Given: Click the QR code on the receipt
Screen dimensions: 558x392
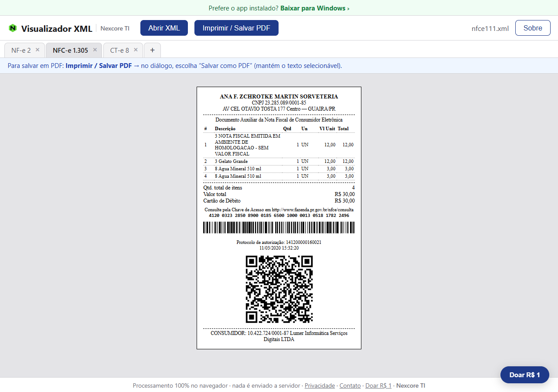Looking at the screenshot, I should pyautogui.click(x=279, y=289).
